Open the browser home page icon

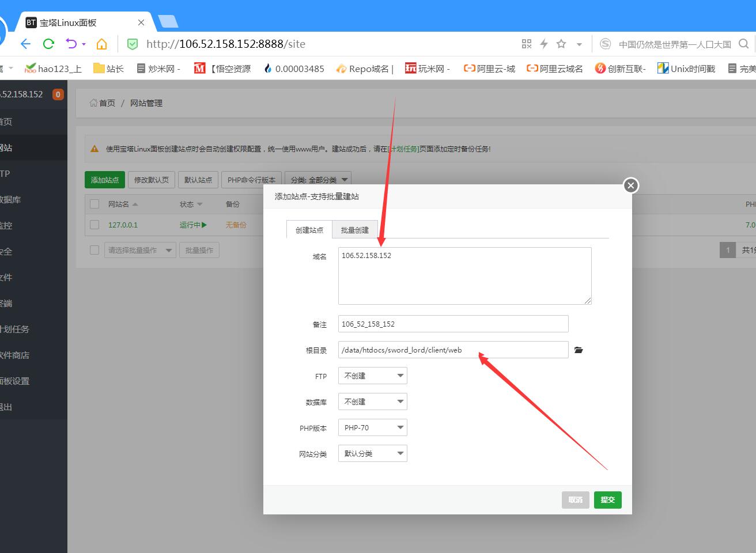tap(102, 44)
